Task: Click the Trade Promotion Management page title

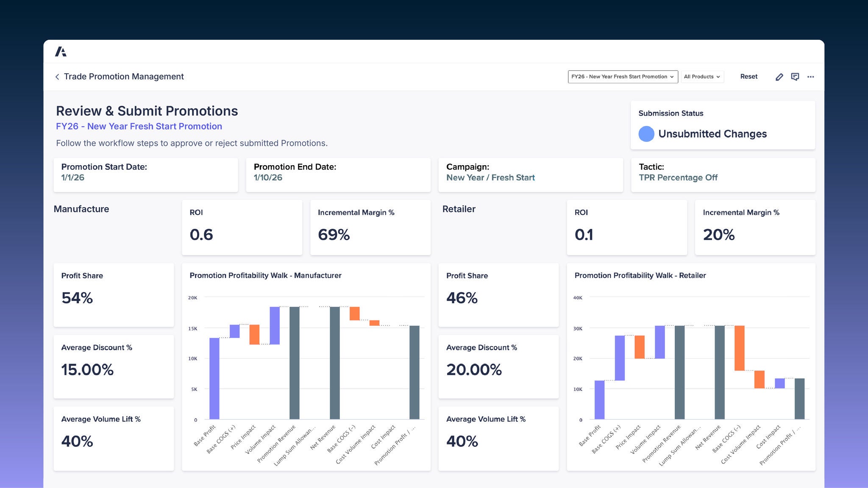Action: pyautogui.click(x=124, y=77)
